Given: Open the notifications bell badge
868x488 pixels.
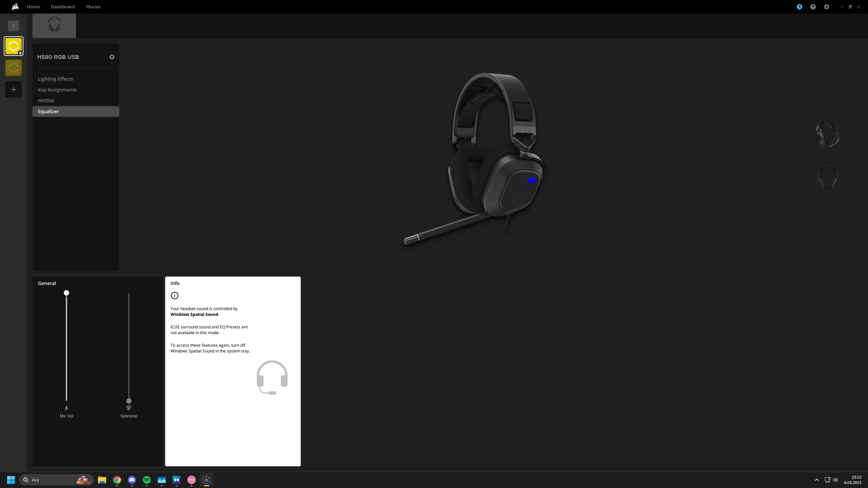Looking at the screenshot, I should (x=799, y=7).
